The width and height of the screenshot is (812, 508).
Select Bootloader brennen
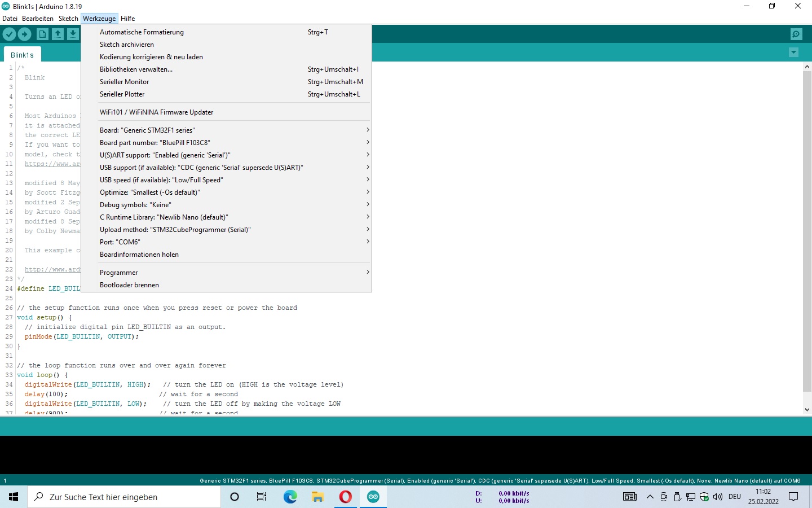click(x=226, y=285)
